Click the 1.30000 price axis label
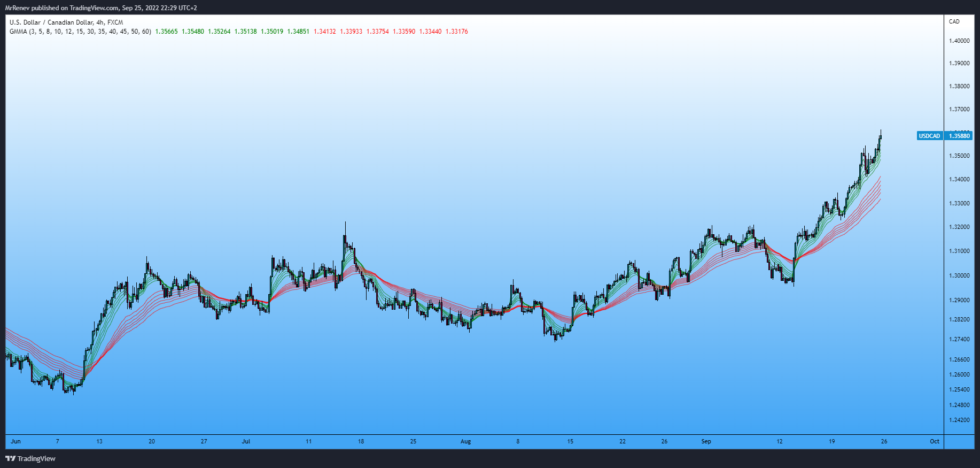This screenshot has height=468, width=980. click(959, 275)
